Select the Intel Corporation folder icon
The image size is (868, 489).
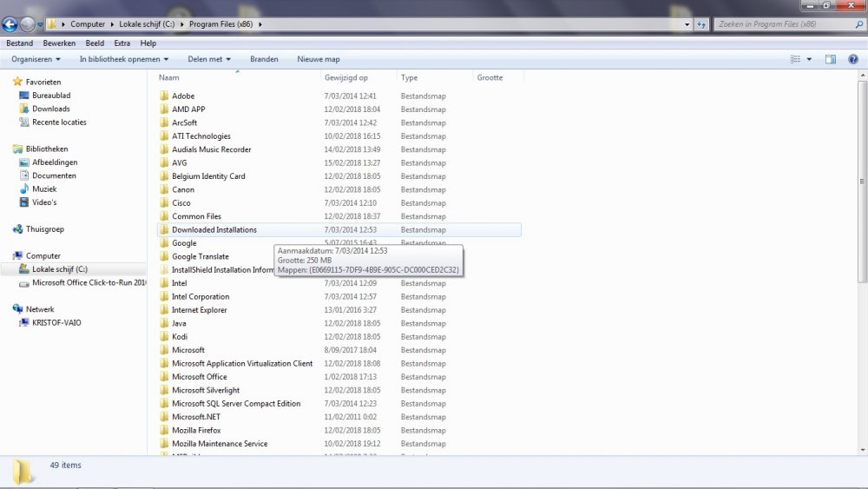click(164, 296)
